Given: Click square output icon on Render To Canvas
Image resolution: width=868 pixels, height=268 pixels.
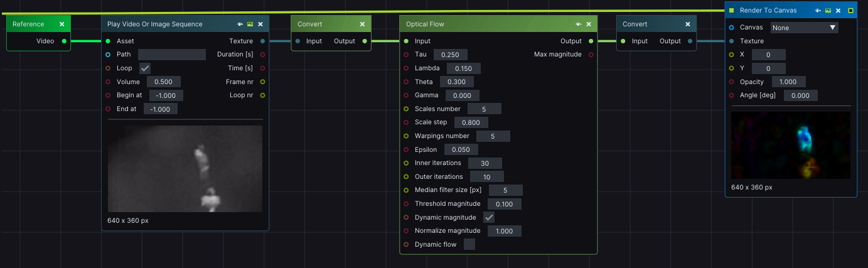Looking at the screenshot, I should coord(850,11).
